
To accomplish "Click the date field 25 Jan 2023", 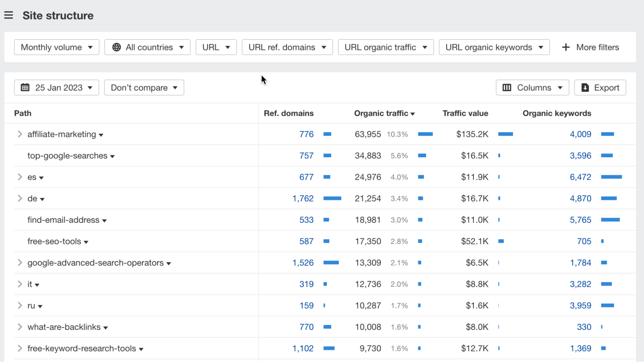I will click(56, 88).
